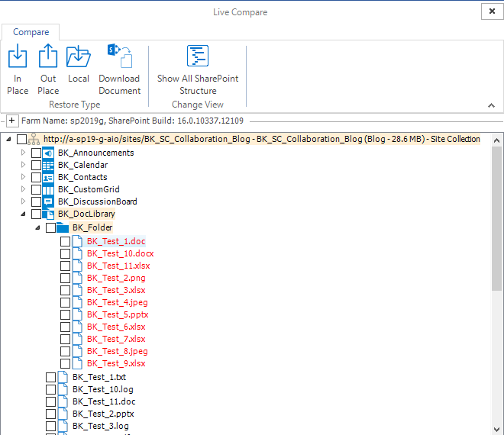
Task: Expand the Farm Name plus button
Action: (12, 121)
